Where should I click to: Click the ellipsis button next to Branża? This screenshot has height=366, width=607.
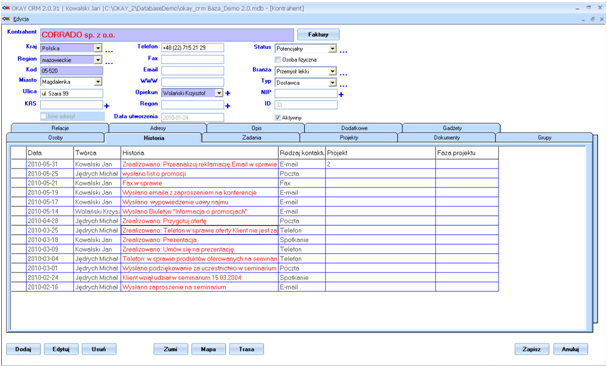343,74
